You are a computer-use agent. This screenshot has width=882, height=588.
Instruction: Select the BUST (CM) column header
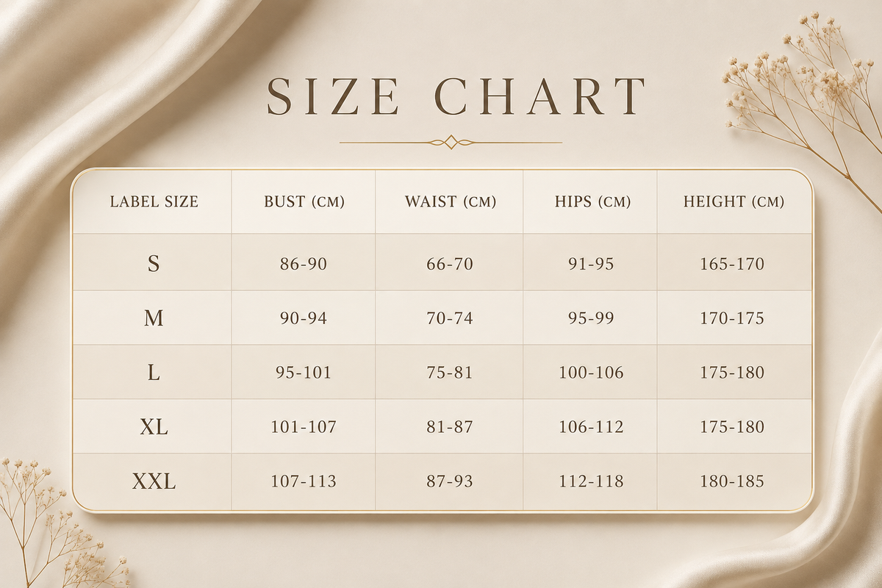pos(304,201)
